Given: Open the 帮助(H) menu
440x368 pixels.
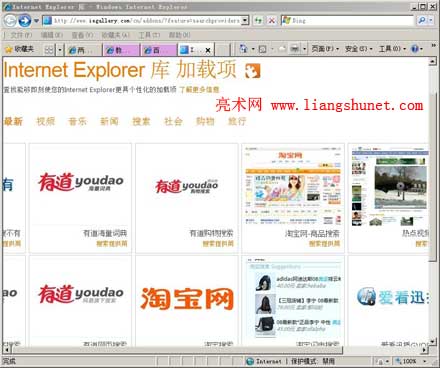Looking at the screenshot, I should pyautogui.click(x=179, y=35).
